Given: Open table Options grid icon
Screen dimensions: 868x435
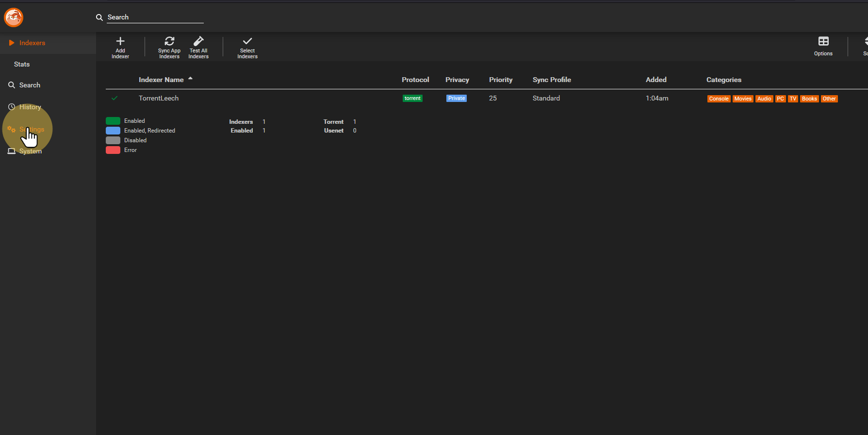Looking at the screenshot, I should 823,41.
